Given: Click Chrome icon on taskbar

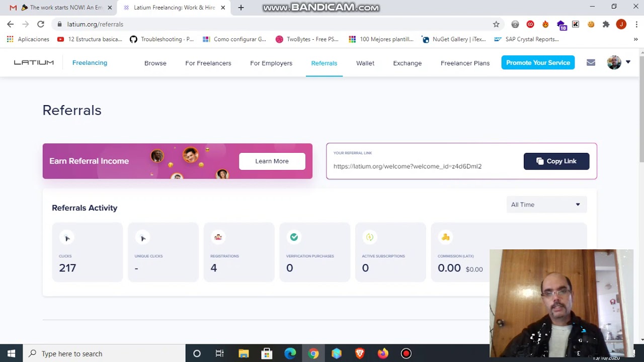Looking at the screenshot, I should click(313, 353).
